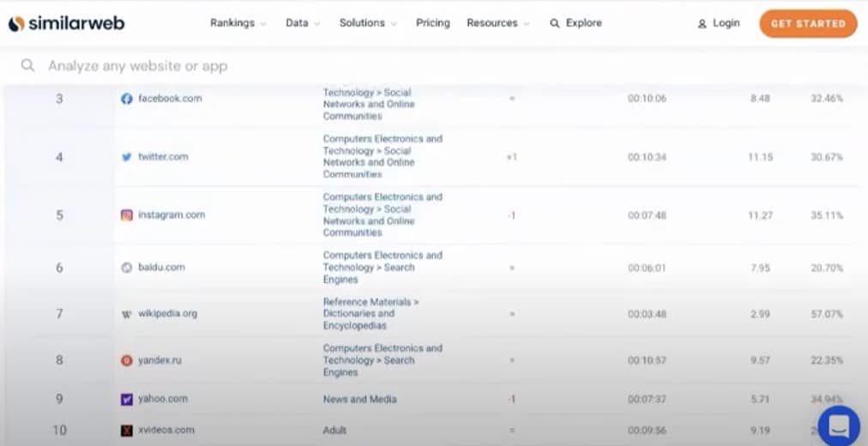Viewport: 868px width, 446px height.
Task: Open the yandex.ru link
Action: click(160, 360)
